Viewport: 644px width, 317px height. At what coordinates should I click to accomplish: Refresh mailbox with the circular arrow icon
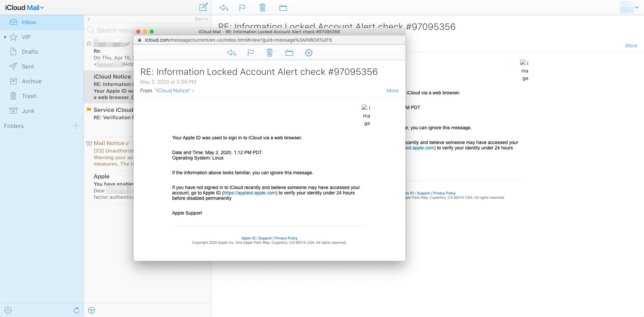[x=77, y=310]
